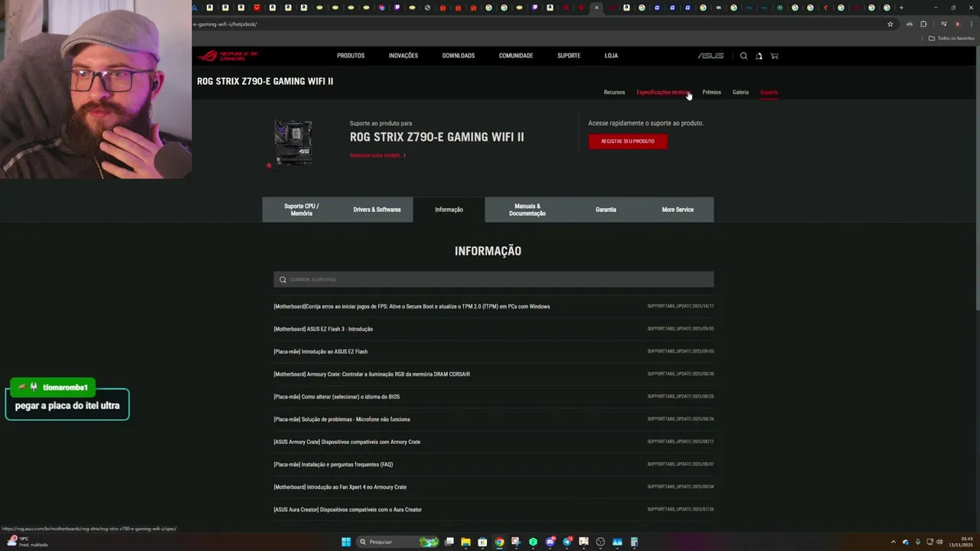Screen dimensions: 980x551
Task: Open Todos os favoritos bookmarks folder
Action: [952, 38]
